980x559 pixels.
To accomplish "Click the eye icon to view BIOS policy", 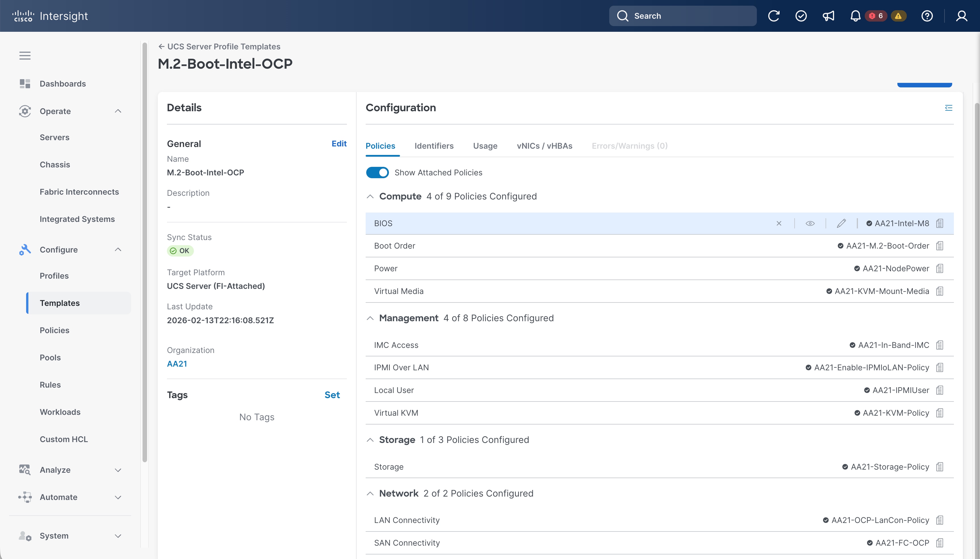I will click(x=810, y=223).
